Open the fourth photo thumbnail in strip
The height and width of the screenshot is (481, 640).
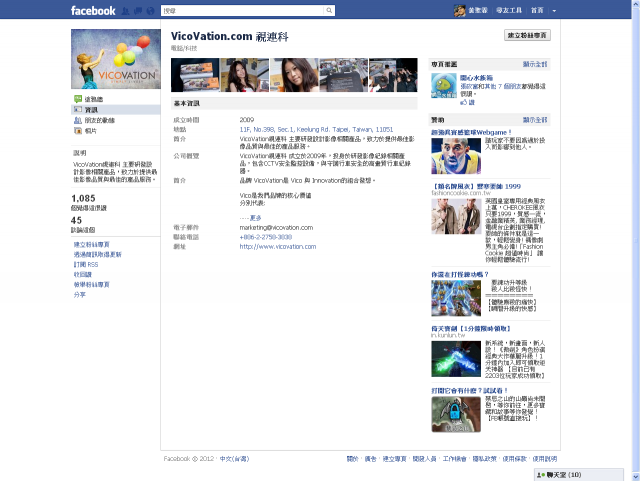coord(344,75)
